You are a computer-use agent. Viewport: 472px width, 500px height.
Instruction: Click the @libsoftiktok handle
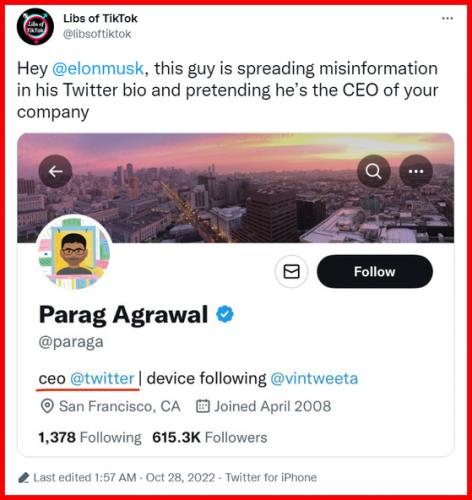(x=97, y=34)
